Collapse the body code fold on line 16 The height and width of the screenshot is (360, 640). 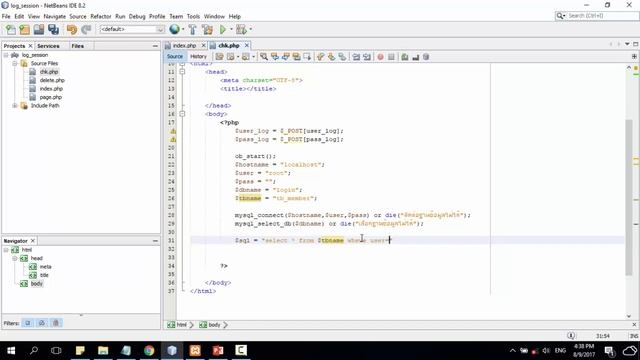click(182, 114)
